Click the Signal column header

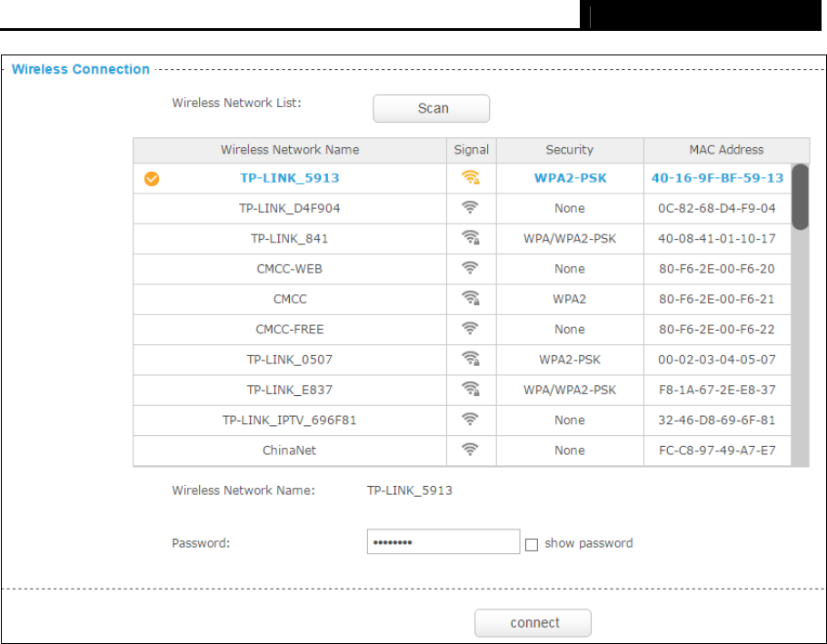coord(472,150)
